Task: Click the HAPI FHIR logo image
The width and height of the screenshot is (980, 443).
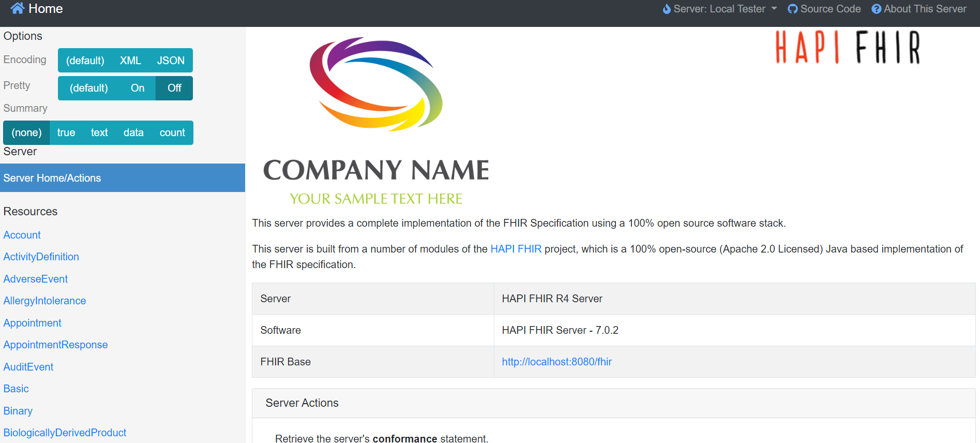Action: (848, 47)
